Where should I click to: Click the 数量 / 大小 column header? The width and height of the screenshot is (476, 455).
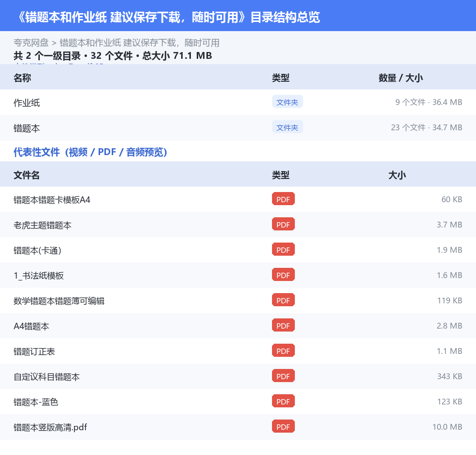(401, 78)
